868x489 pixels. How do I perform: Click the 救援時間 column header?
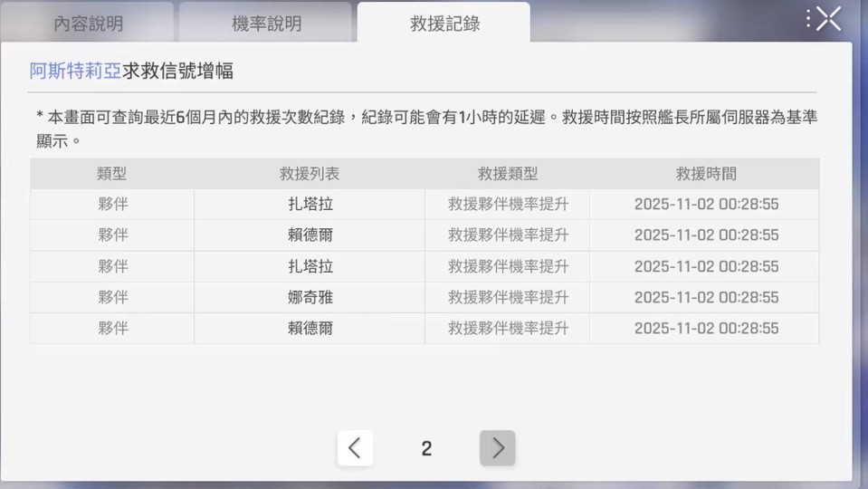click(x=705, y=174)
